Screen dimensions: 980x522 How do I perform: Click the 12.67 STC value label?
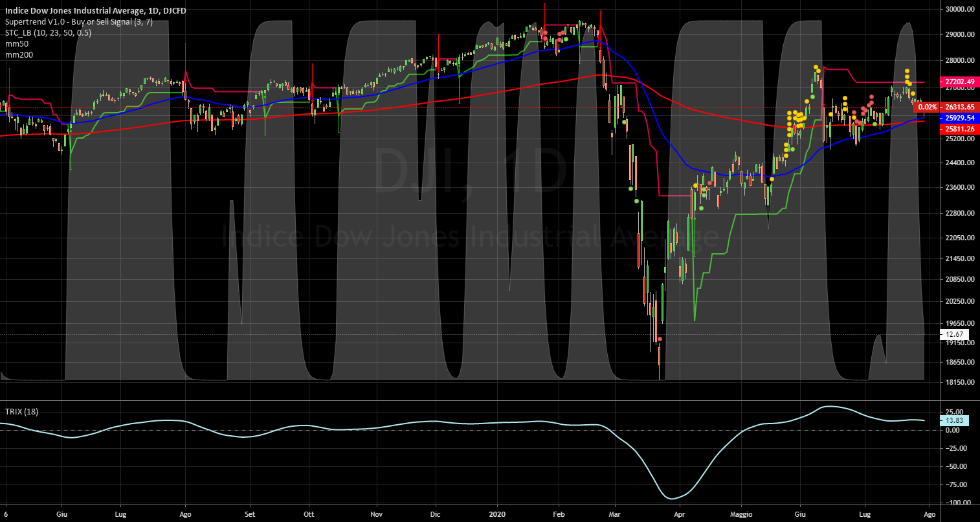(954, 334)
